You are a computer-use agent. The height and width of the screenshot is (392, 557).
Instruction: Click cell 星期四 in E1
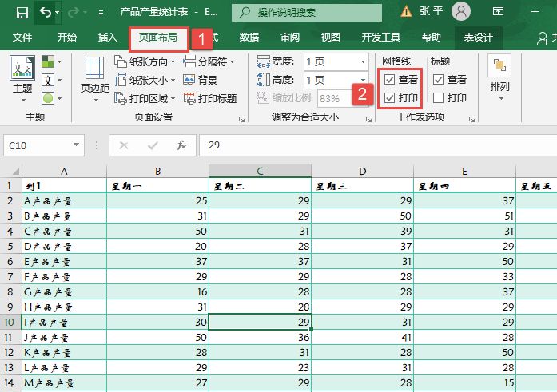(464, 185)
